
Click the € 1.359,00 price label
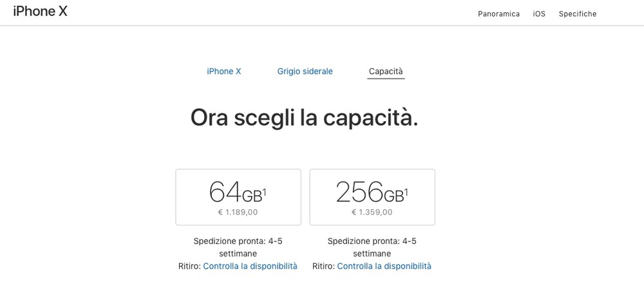372,212
